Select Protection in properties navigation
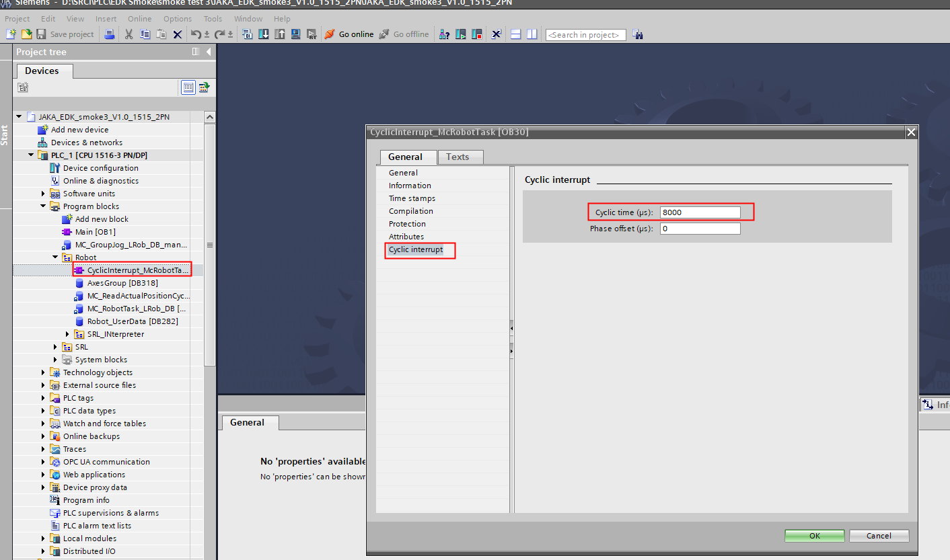 [x=407, y=224]
